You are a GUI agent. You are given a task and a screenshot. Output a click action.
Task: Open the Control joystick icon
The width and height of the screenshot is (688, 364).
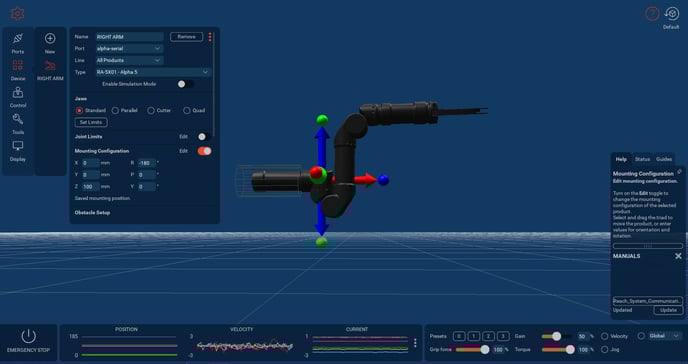click(x=18, y=92)
